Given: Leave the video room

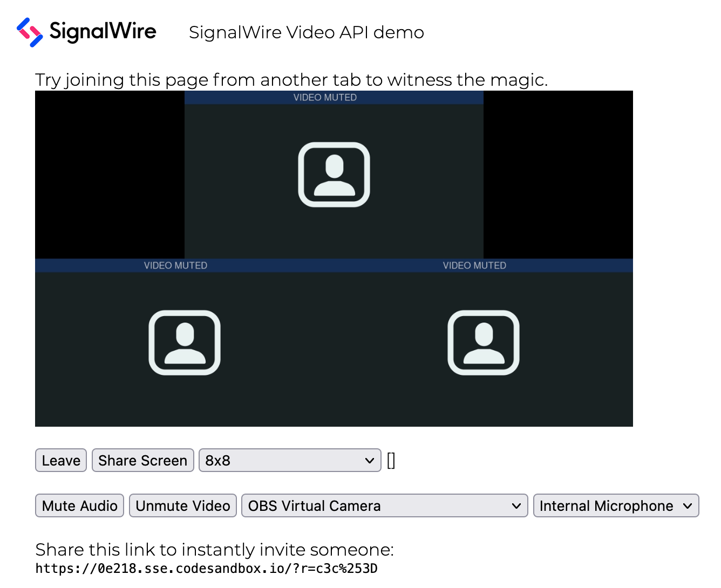Looking at the screenshot, I should [60, 460].
